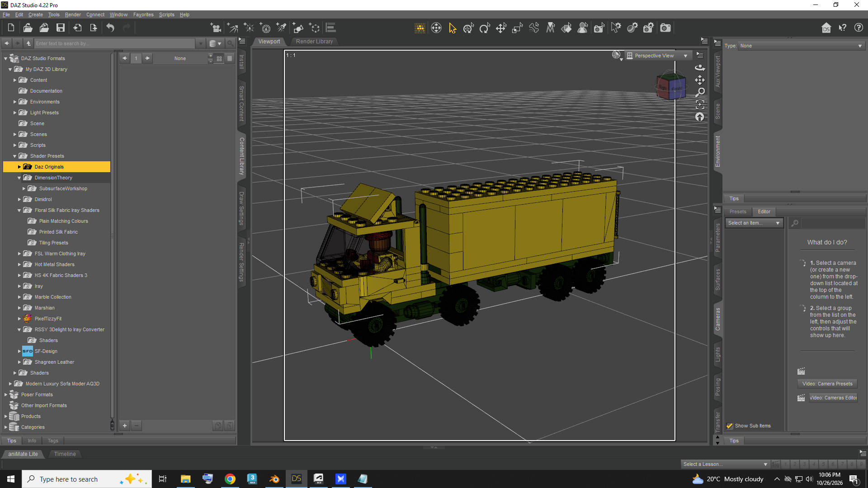Switch to the Presets tab
The width and height of the screenshot is (868, 488).
coord(738,211)
